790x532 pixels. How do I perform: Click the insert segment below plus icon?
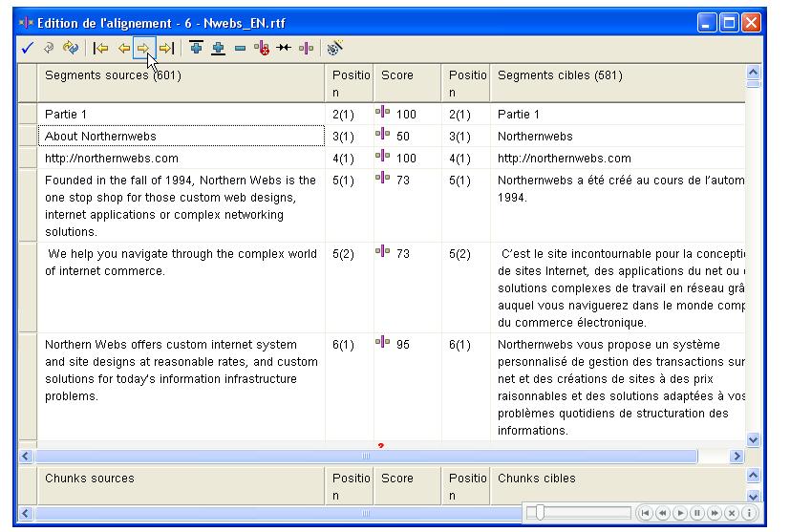219,48
